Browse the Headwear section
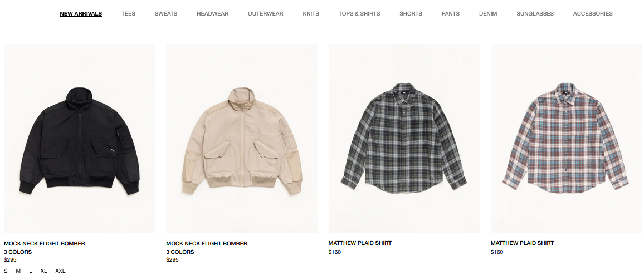Image resolution: width=644 pixels, height=275 pixels. tap(212, 13)
